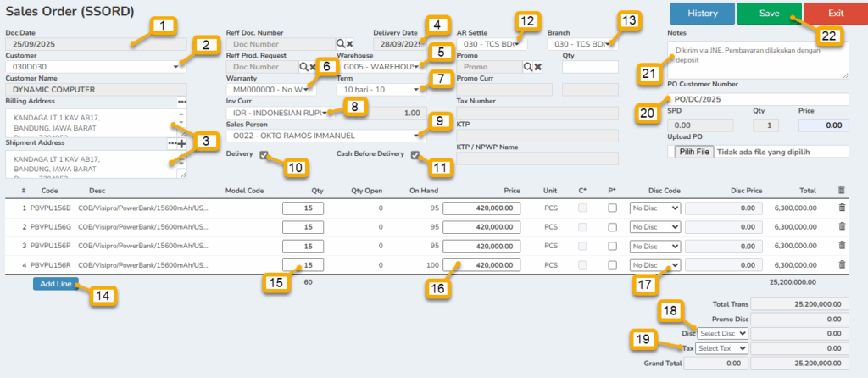The image size is (868, 378).
Task: Click the History button
Action: [701, 14]
